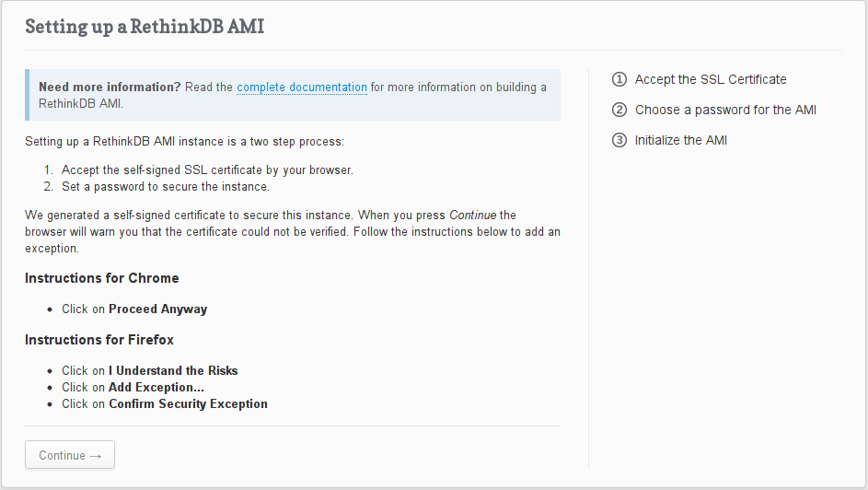868x490 pixels.
Task: Click the Continue button
Action: (x=70, y=455)
